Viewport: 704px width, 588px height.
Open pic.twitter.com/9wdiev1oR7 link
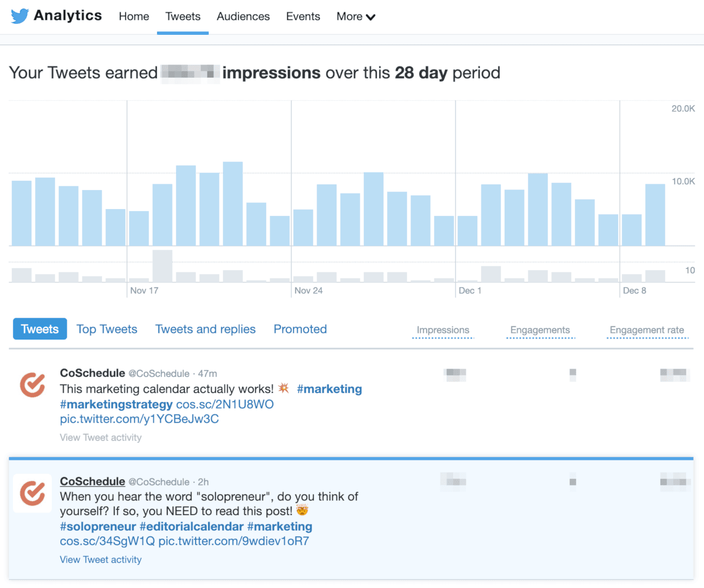(x=233, y=541)
